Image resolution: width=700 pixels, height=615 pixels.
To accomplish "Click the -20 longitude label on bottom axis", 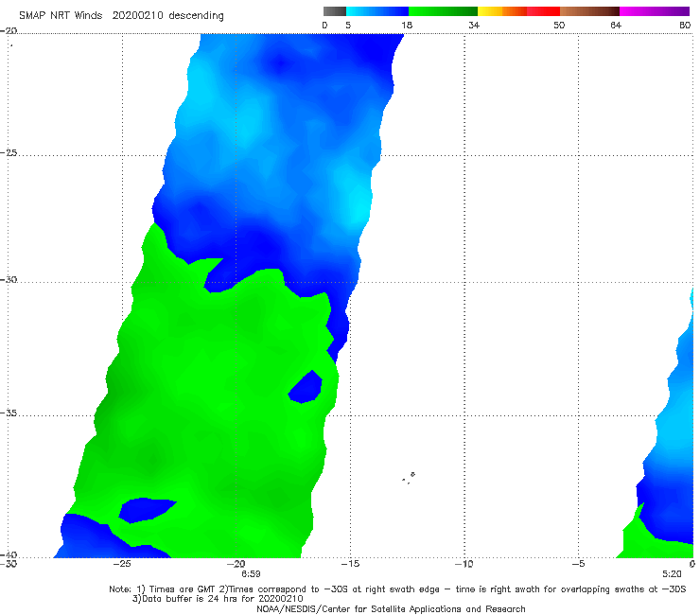I will point(236,564).
